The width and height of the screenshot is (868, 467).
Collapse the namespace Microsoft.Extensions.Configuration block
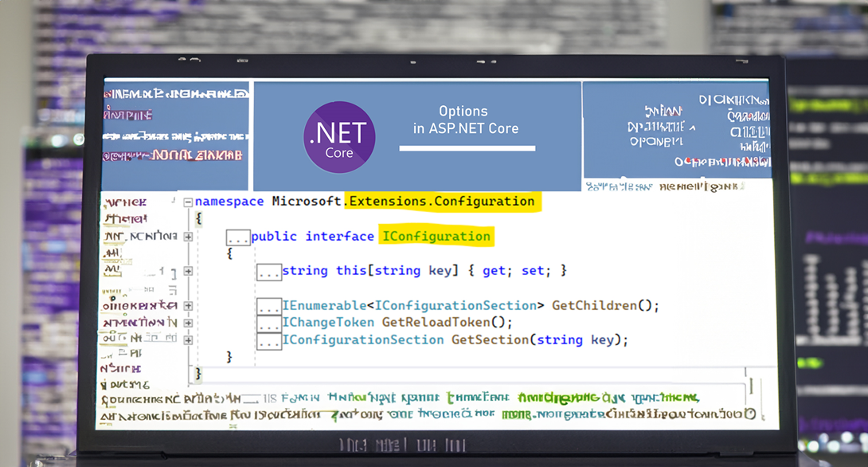click(188, 201)
